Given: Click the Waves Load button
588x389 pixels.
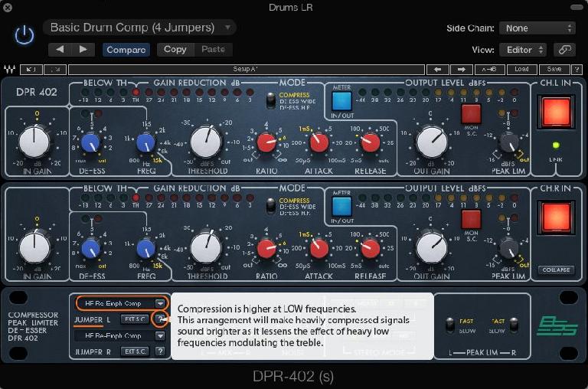Looking at the screenshot, I should [521, 70].
